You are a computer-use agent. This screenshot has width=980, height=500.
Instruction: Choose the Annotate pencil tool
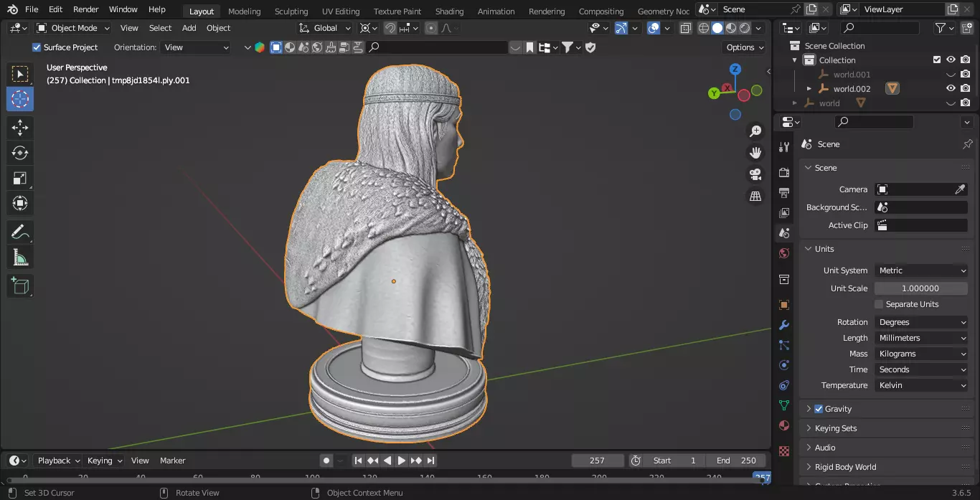(x=20, y=232)
